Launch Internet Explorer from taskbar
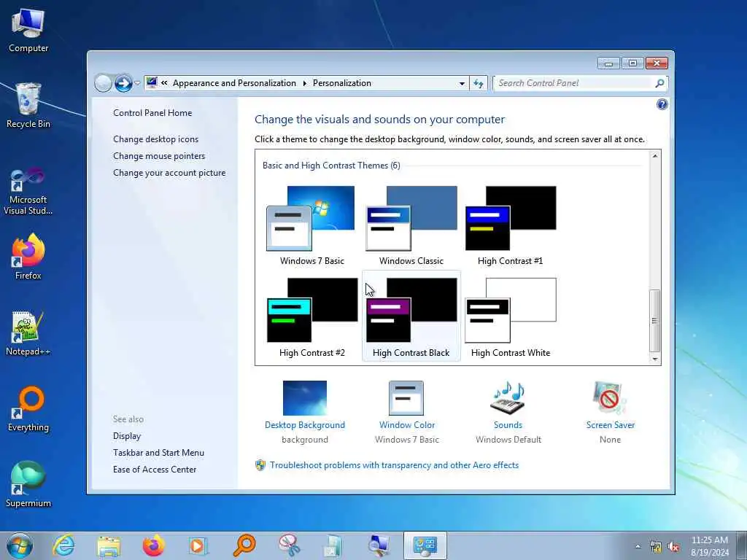This screenshot has height=560, width=747. coord(63,545)
